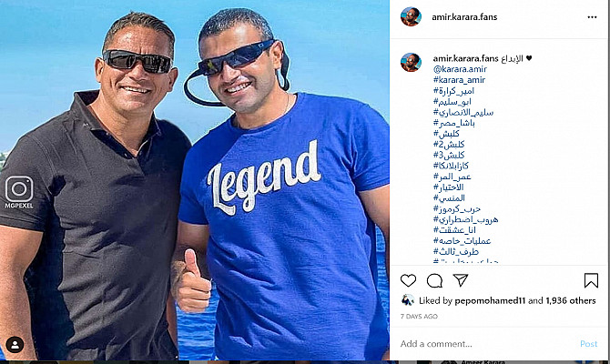This screenshot has width=610, height=364.
Task: Click the Add a comment field
Action: [486, 344]
